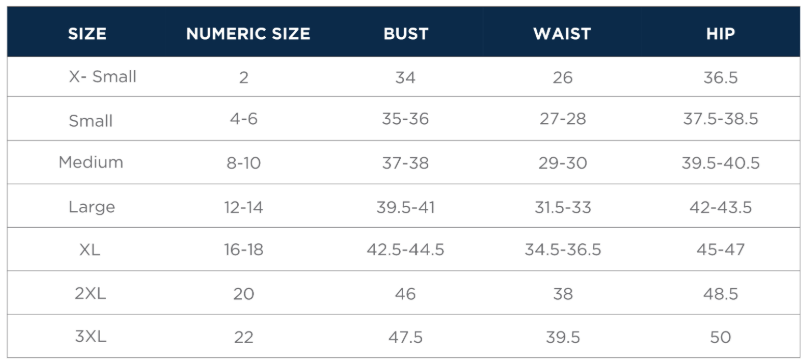Click hip value 37.5-38.5
Viewport: 802px width, 361px height.
(x=720, y=119)
